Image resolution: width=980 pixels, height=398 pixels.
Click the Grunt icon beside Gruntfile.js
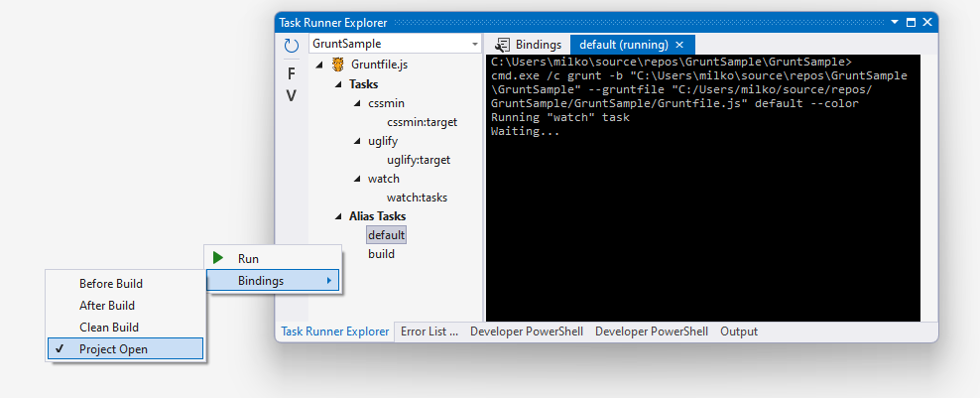coord(338,64)
